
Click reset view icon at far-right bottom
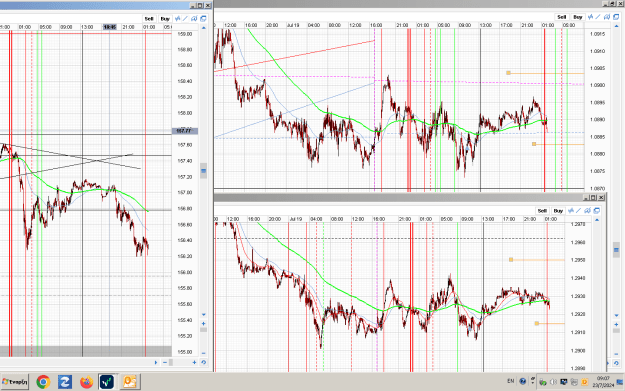(x=616, y=363)
